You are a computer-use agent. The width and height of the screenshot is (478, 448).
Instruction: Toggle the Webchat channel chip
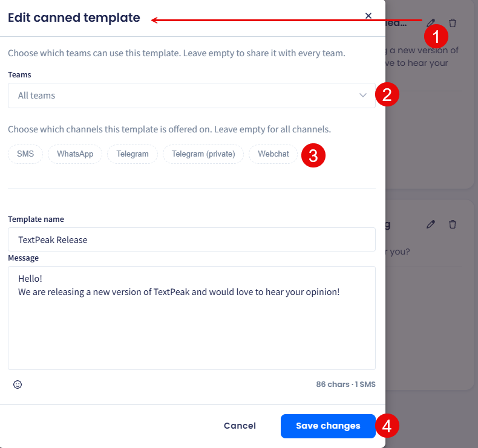pyautogui.click(x=273, y=154)
